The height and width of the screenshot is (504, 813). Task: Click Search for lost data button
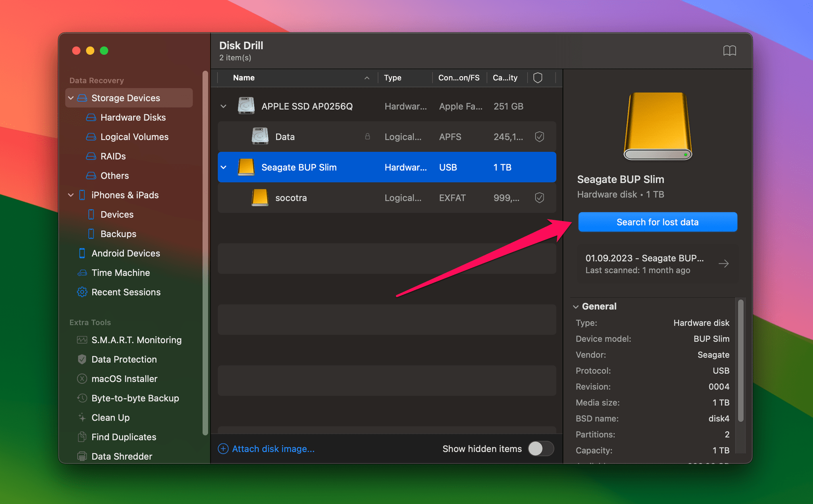658,222
